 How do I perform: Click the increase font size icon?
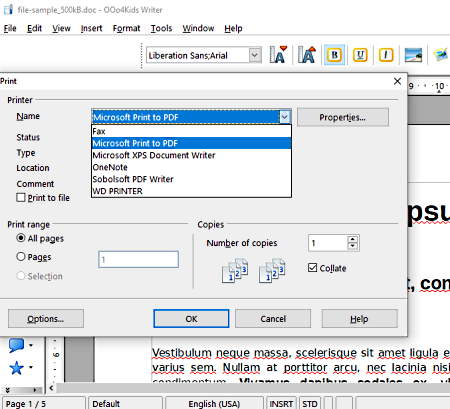coord(307,55)
